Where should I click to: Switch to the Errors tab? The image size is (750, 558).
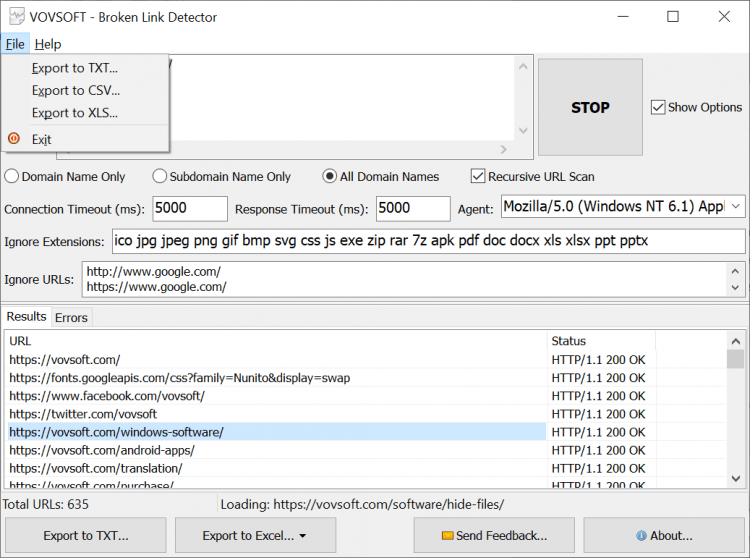(x=71, y=317)
